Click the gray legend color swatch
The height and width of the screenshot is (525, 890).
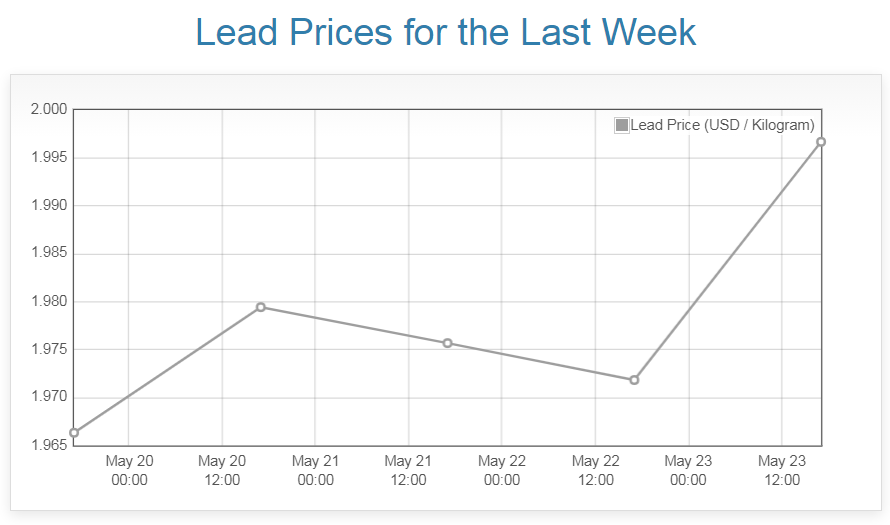point(622,125)
